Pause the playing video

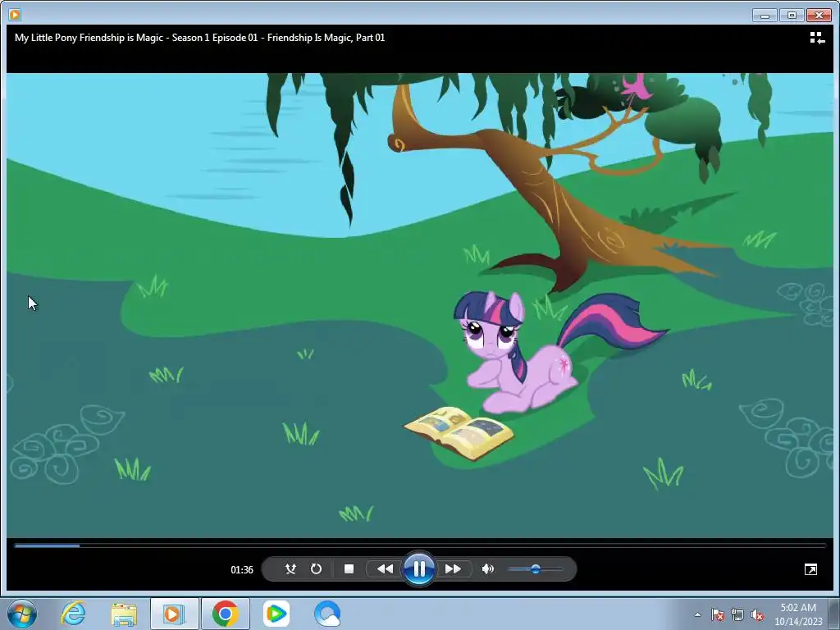pyautogui.click(x=419, y=568)
